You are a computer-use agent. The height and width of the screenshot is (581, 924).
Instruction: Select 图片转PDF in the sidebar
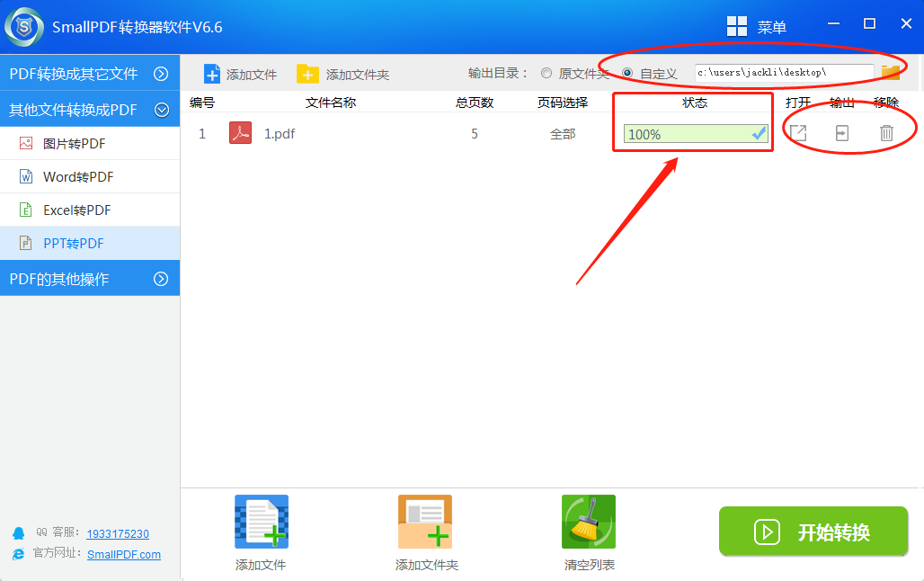[x=75, y=143]
